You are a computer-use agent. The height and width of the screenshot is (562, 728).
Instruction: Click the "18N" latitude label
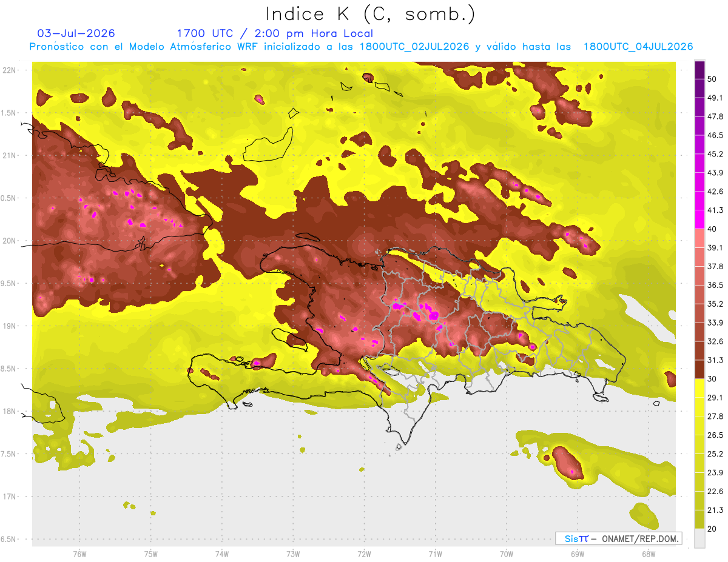tap(9, 411)
